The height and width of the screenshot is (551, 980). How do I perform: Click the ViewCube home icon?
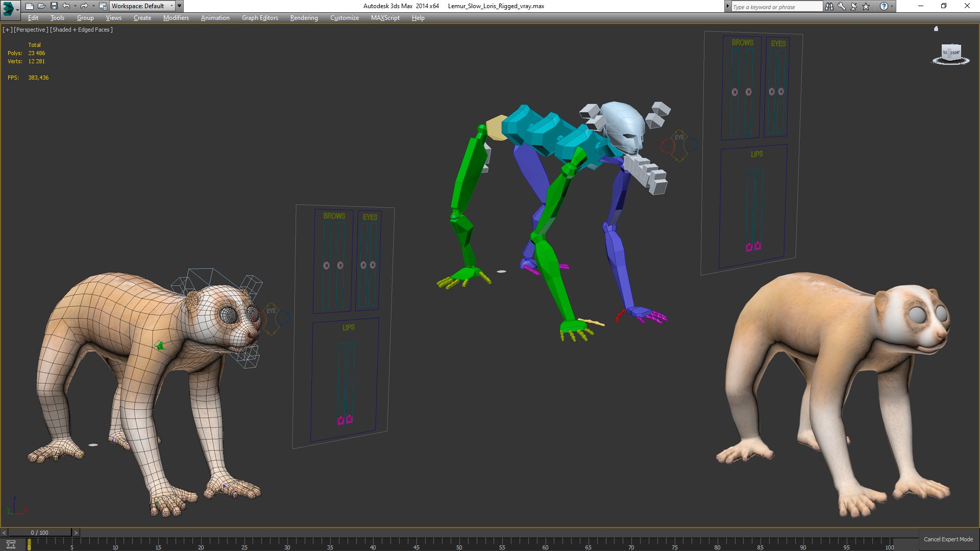click(936, 29)
